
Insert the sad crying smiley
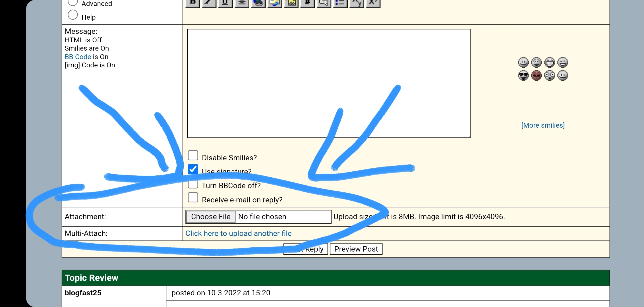point(536,62)
